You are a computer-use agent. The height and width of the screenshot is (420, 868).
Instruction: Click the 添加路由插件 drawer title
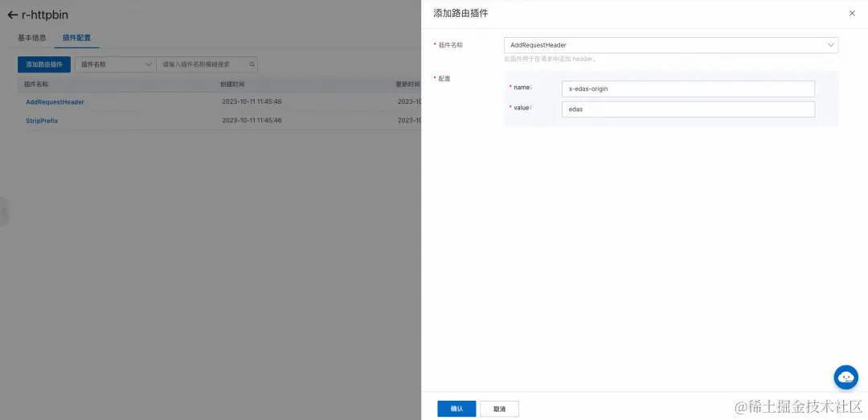pos(461,14)
